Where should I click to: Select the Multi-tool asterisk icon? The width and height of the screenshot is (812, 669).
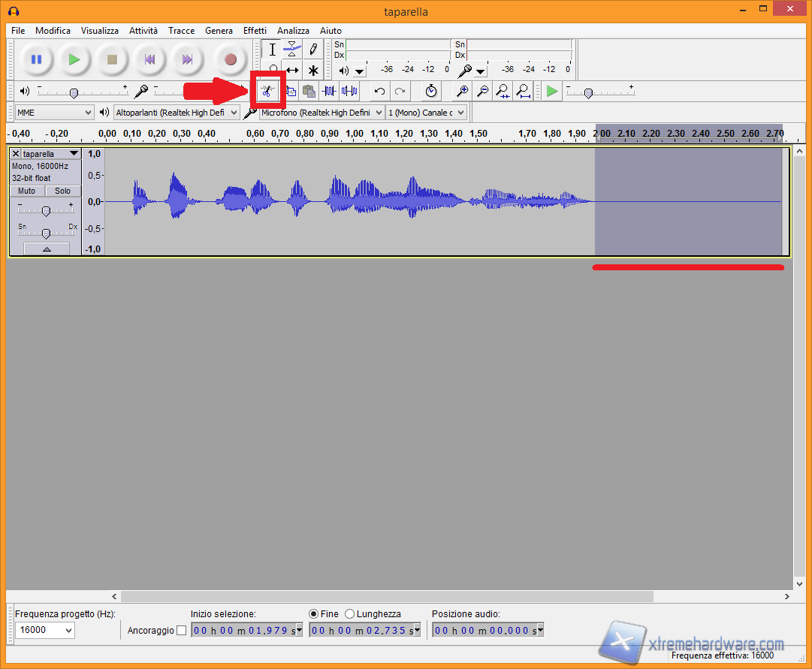(x=313, y=71)
